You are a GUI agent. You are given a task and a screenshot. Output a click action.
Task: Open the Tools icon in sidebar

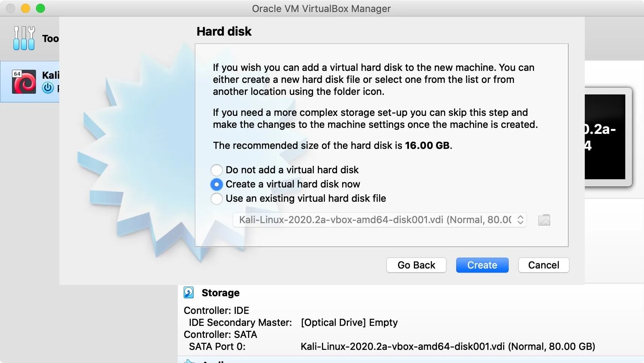click(24, 38)
